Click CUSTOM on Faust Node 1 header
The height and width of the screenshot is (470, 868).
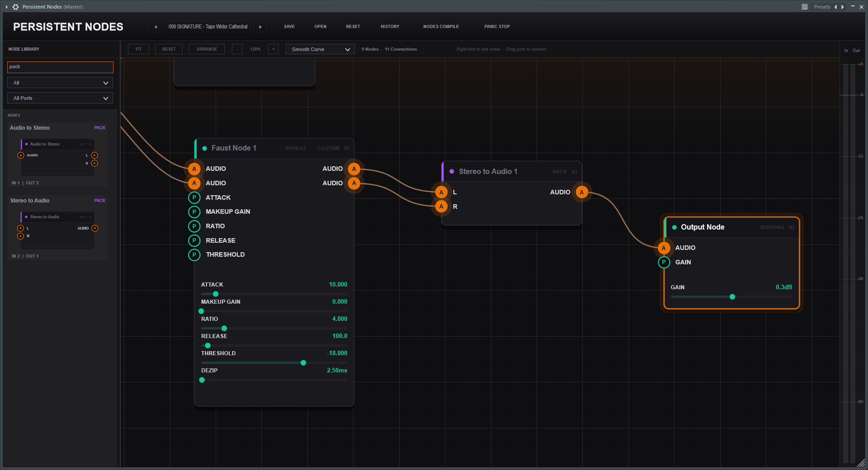[328, 148]
